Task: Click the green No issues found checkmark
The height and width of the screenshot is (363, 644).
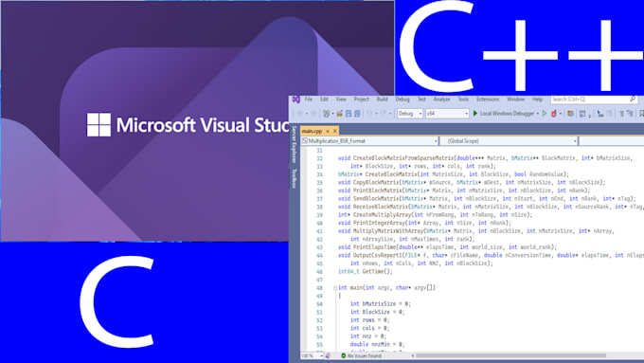Action: [344, 355]
